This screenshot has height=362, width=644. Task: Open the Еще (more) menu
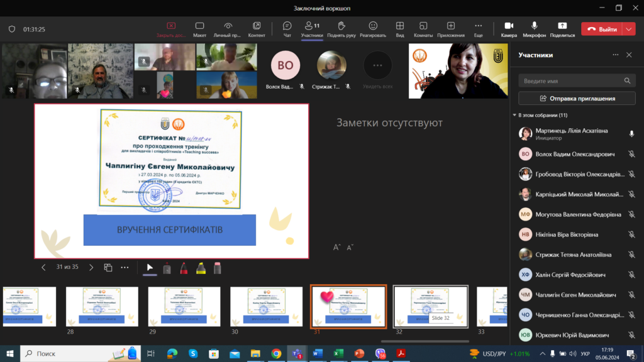point(479,28)
